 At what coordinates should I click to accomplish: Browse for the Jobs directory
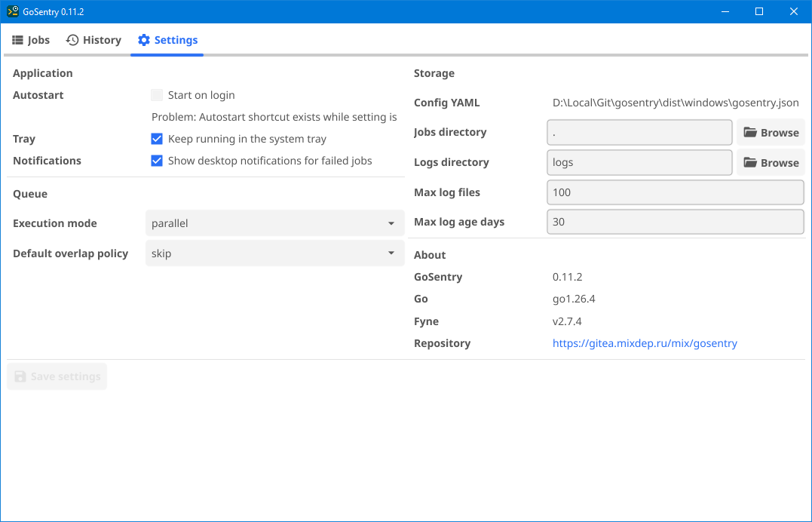771,133
